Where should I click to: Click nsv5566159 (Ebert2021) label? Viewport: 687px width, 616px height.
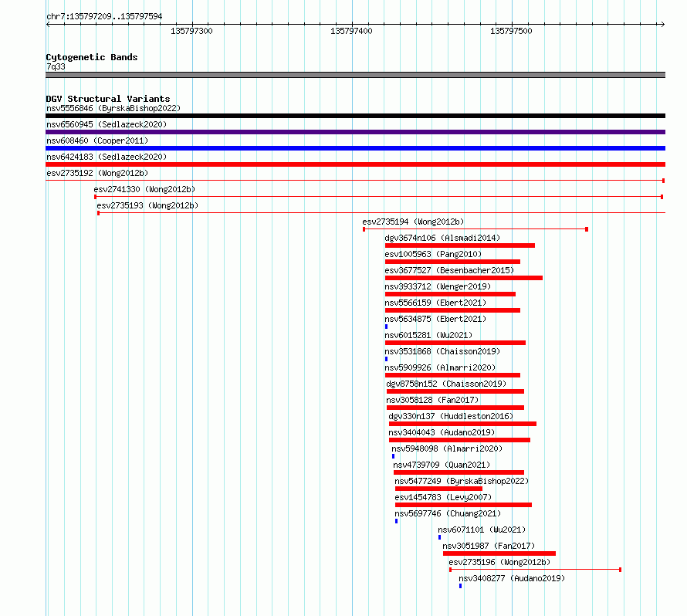pos(435,303)
